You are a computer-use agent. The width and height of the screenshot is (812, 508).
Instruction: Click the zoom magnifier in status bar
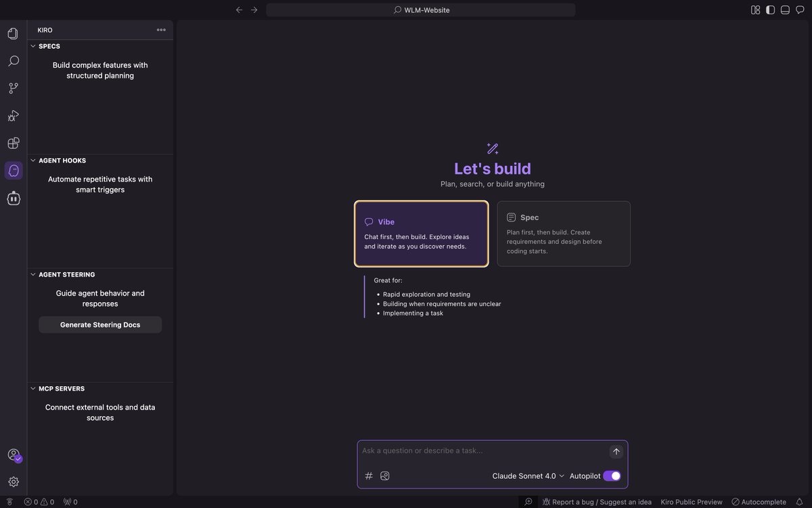528,502
